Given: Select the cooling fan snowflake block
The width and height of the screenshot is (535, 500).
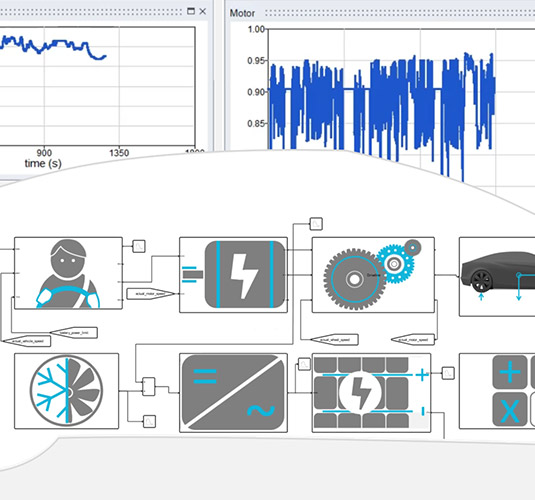Looking at the screenshot, I should [x=67, y=391].
